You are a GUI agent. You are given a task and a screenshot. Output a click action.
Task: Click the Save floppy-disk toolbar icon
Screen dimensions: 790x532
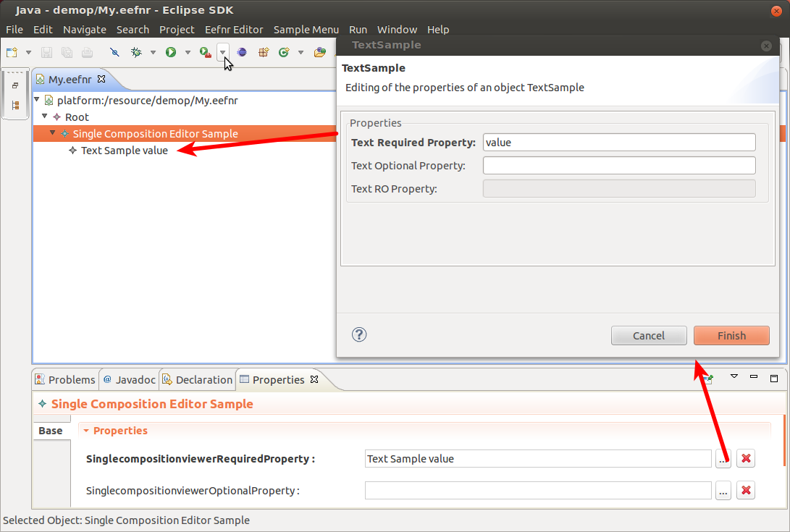46,52
